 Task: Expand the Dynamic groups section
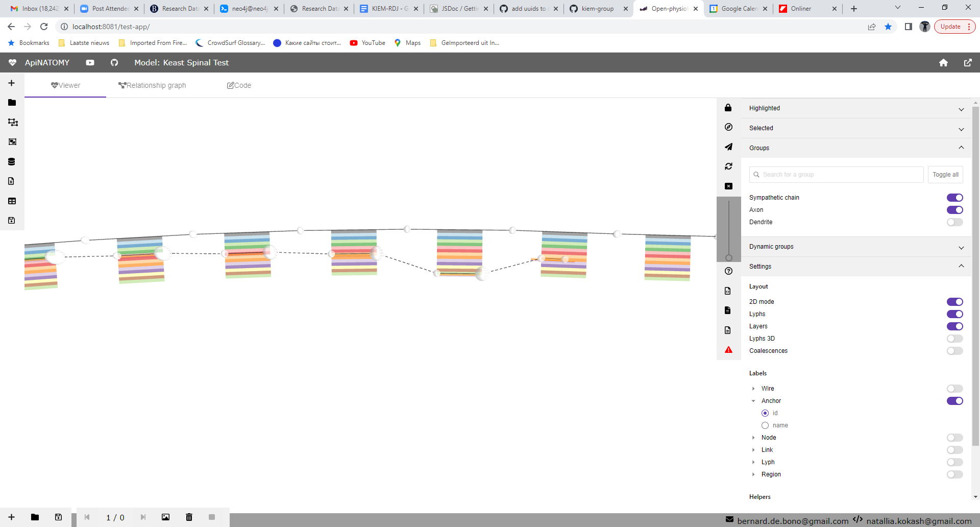tap(961, 248)
